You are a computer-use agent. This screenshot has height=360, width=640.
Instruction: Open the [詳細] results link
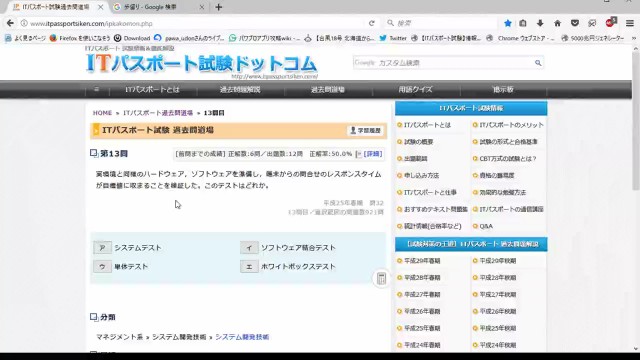point(373,154)
